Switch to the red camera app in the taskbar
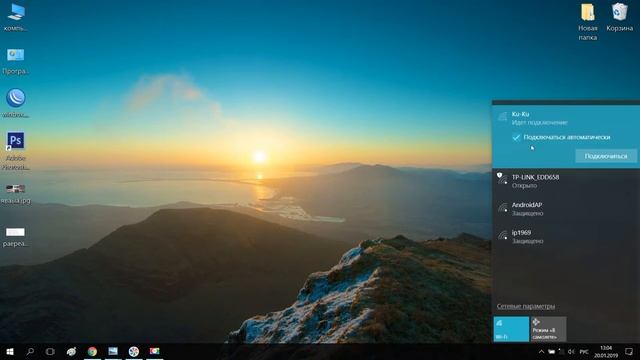Screen dimensions: 640x360 pos(154,351)
